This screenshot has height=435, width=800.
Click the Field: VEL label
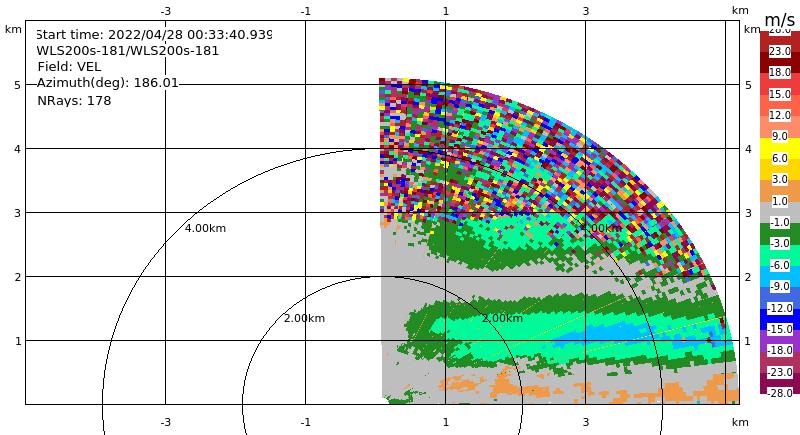tap(69, 67)
